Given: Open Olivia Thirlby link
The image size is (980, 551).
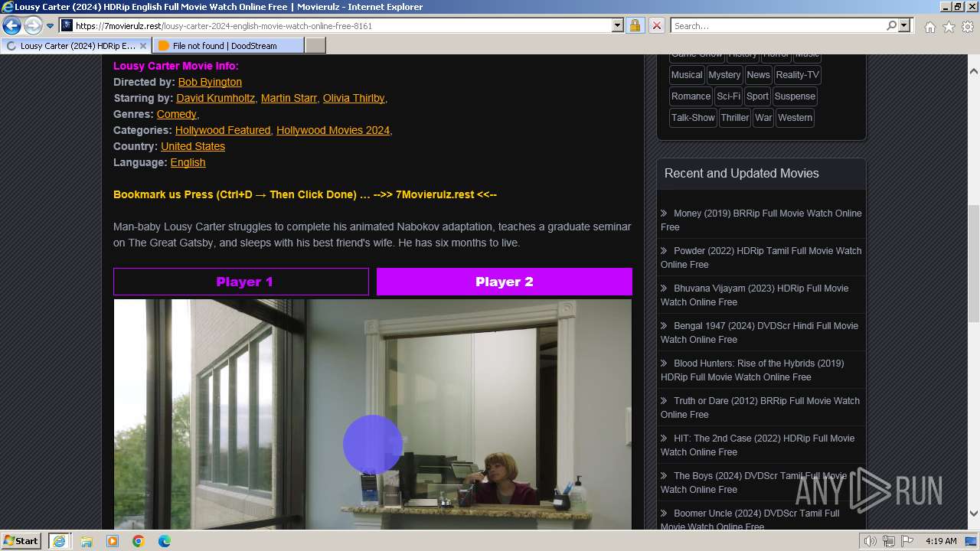Looking at the screenshot, I should pyautogui.click(x=354, y=98).
